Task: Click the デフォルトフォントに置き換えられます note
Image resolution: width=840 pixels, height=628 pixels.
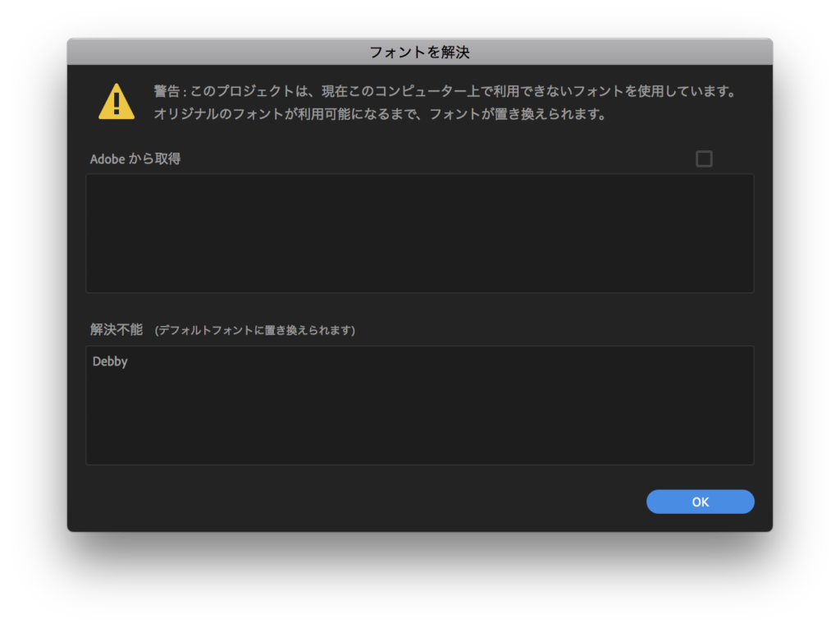Action: point(255,330)
